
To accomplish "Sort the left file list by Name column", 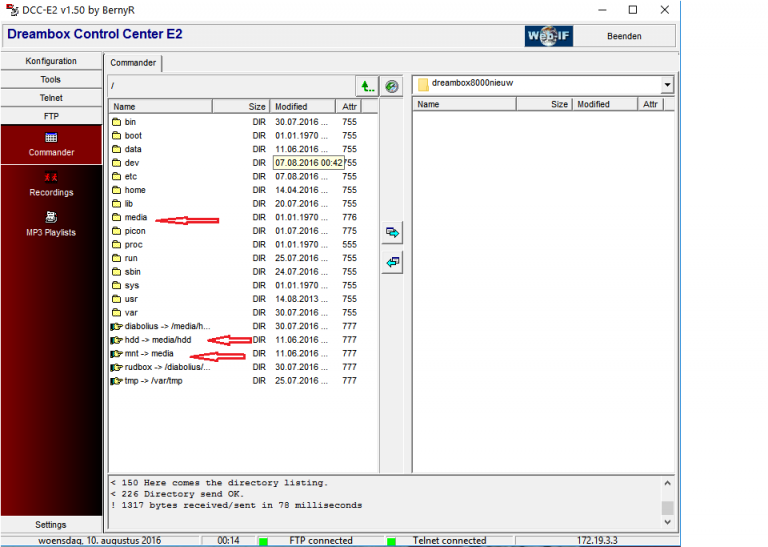I will [x=175, y=106].
